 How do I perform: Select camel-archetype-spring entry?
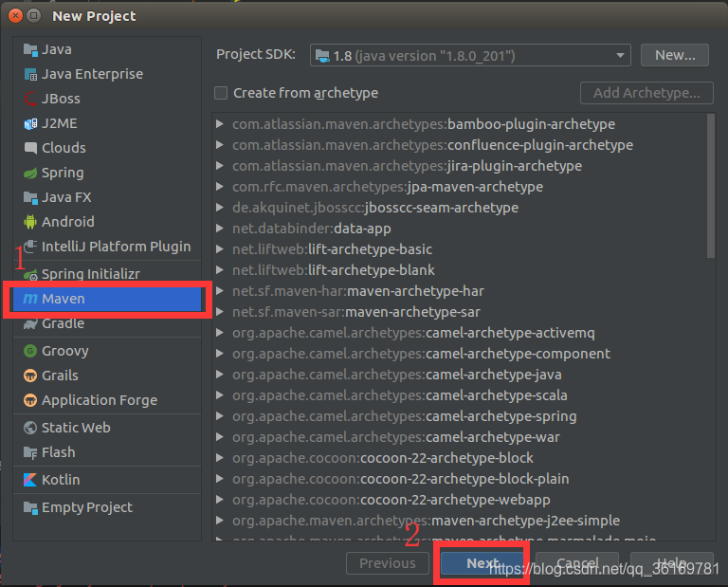click(x=405, y=416)
